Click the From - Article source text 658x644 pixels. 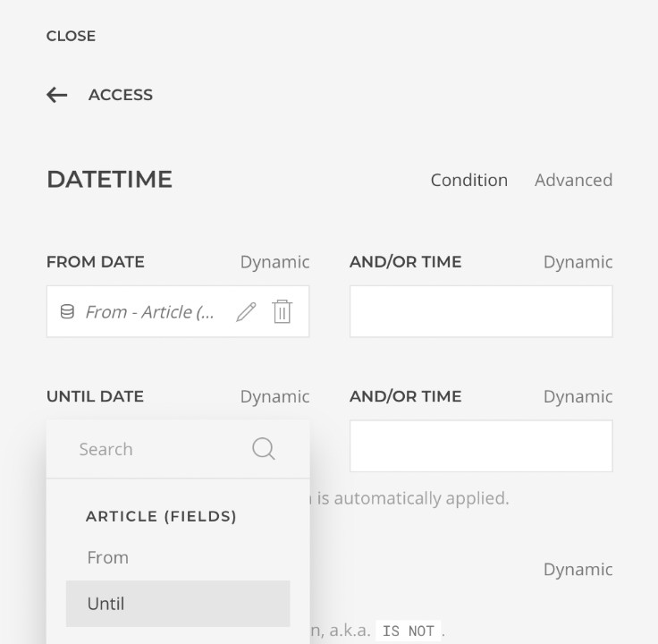[150, 312]
